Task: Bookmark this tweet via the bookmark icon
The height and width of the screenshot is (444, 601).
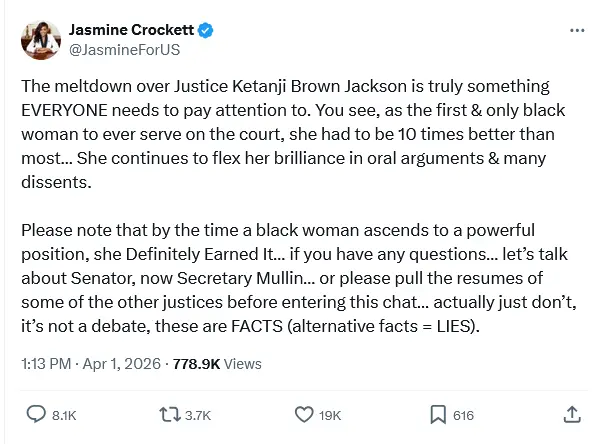Action: click(437, 413)
